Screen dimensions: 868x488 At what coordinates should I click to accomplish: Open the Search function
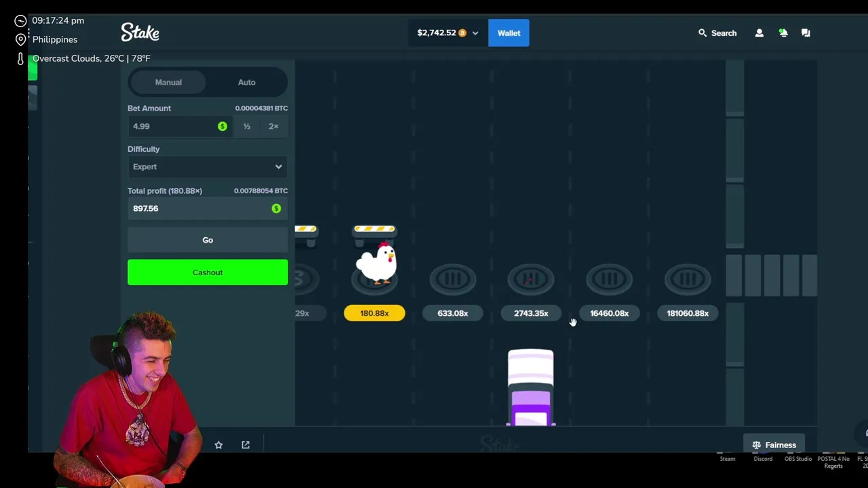[717, 33]
